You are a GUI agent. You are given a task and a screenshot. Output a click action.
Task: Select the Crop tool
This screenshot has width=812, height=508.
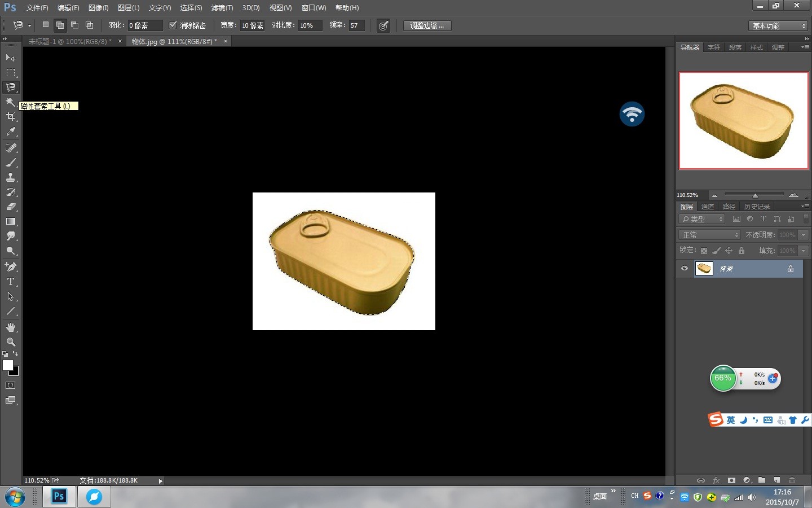[x=11, y=117]
